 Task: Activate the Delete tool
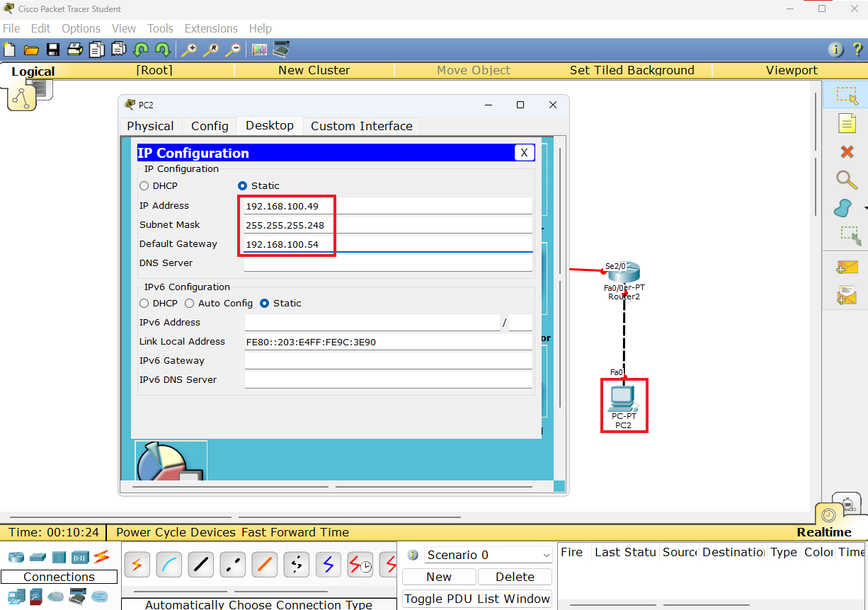(847, 151)
